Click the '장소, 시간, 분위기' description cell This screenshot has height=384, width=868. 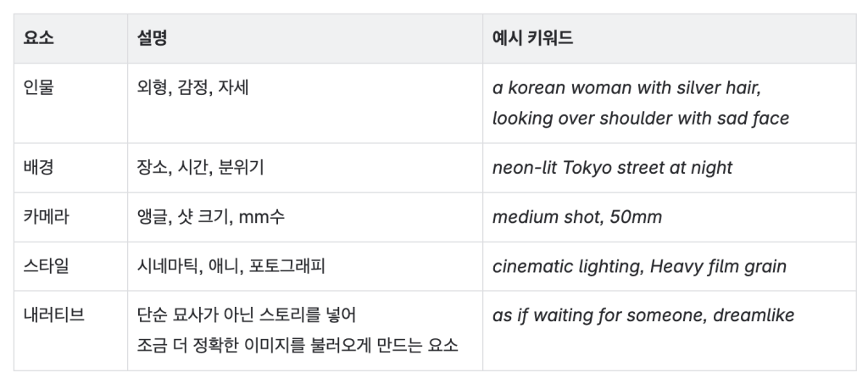(x=200, y=167)
